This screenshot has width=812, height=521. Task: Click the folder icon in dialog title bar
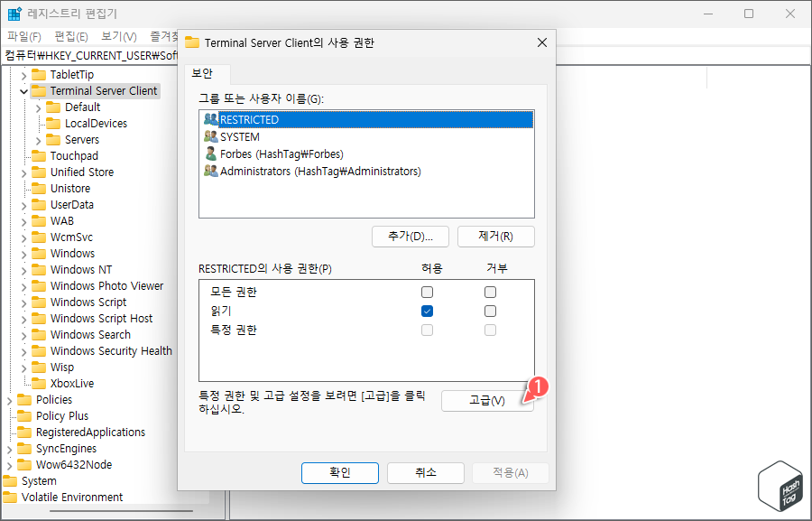194,42
